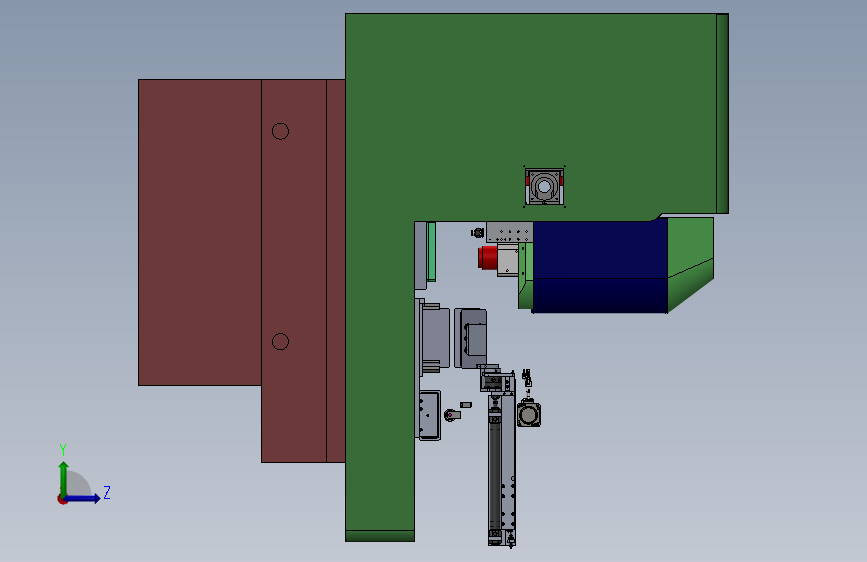Select the green foot strip at the frame's bottom

380,536
